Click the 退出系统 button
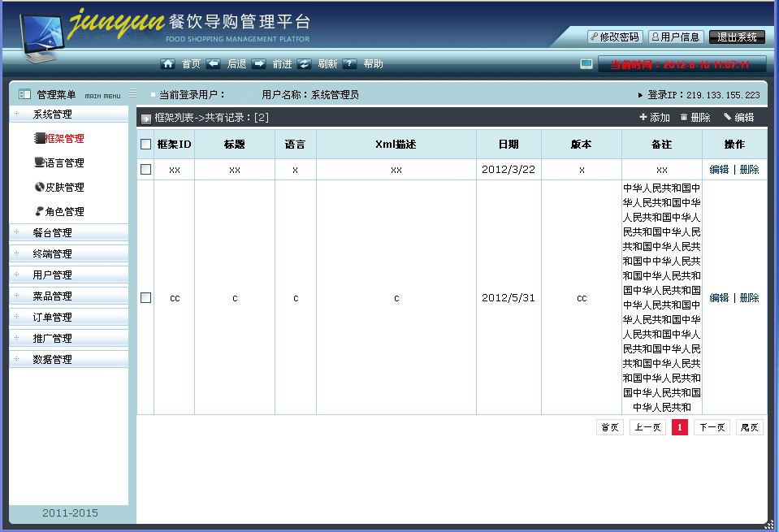This screenshot has height=532, width=779. click(x=737, y=37)
